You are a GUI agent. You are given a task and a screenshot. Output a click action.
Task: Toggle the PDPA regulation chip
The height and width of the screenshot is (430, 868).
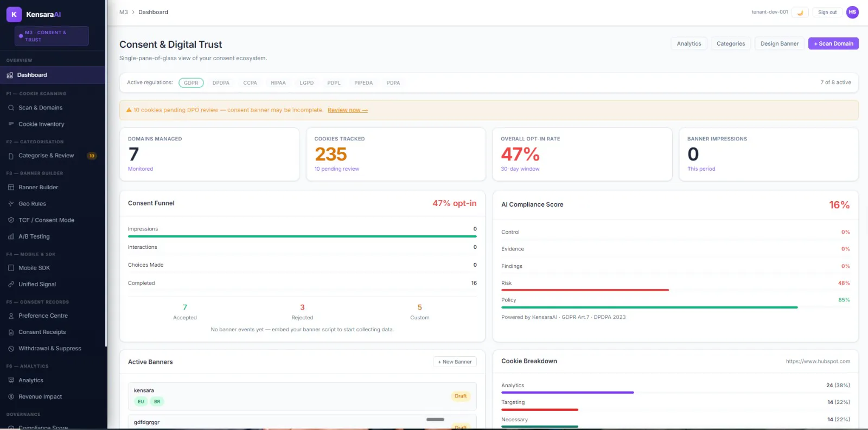pyautogui.click(x=393, y=83)
